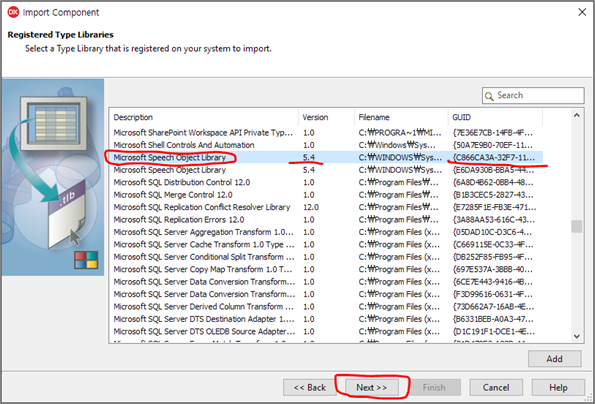Select Microsoft SQL Merge Control 12.0
This screenshot has width=595, height=404.
point(326,195)
